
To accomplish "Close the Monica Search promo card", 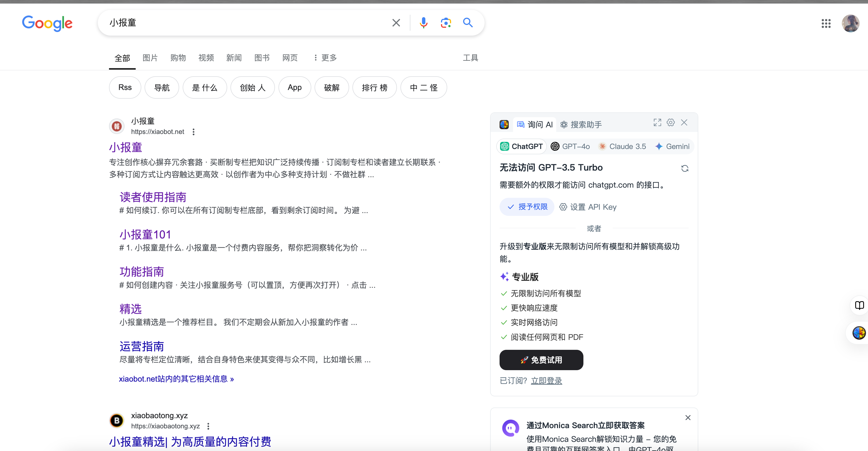I will [x=688, y=418].
